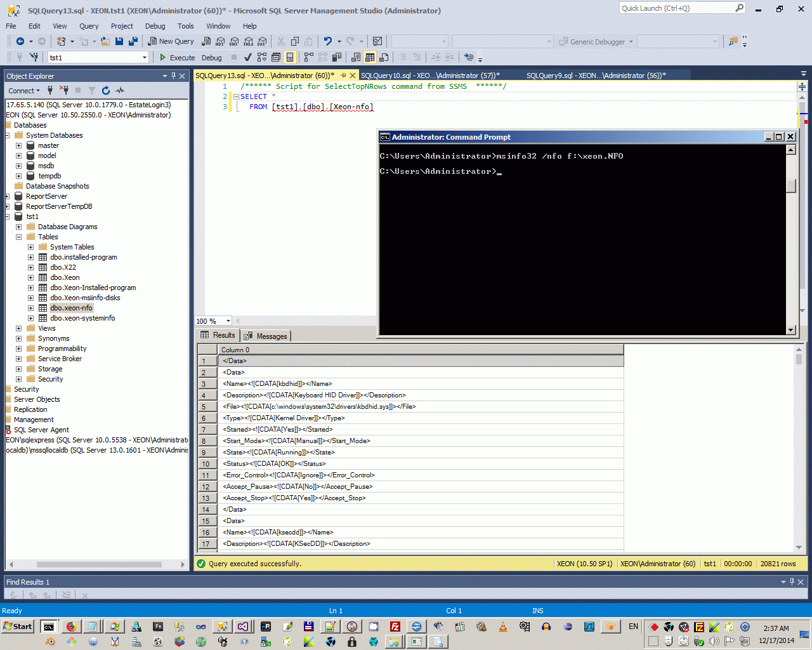
Task: Collapse the SELECT statement outline
Action: (236, 97)
